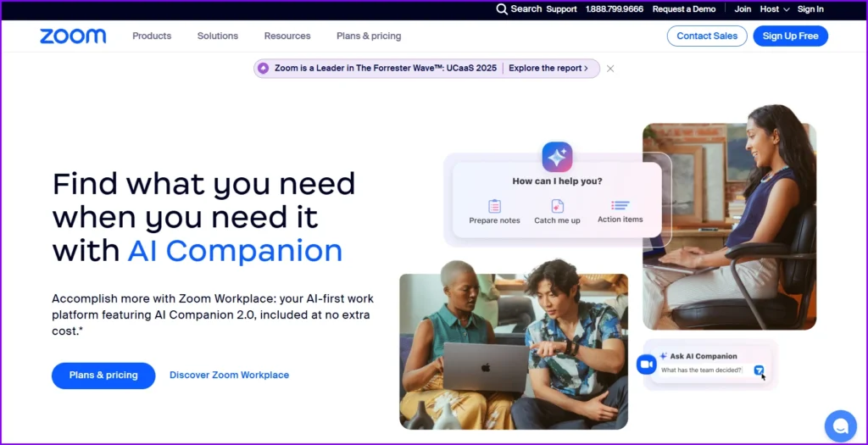
Task: Click the 'What has the team decided?' field
Action: pyautogui.click(x=702, y=370)
